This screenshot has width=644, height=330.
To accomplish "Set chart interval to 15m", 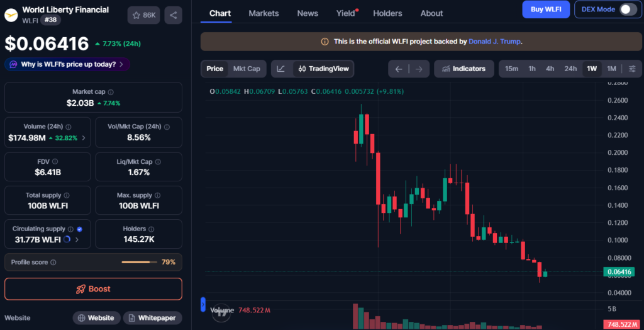I will 511,69.
